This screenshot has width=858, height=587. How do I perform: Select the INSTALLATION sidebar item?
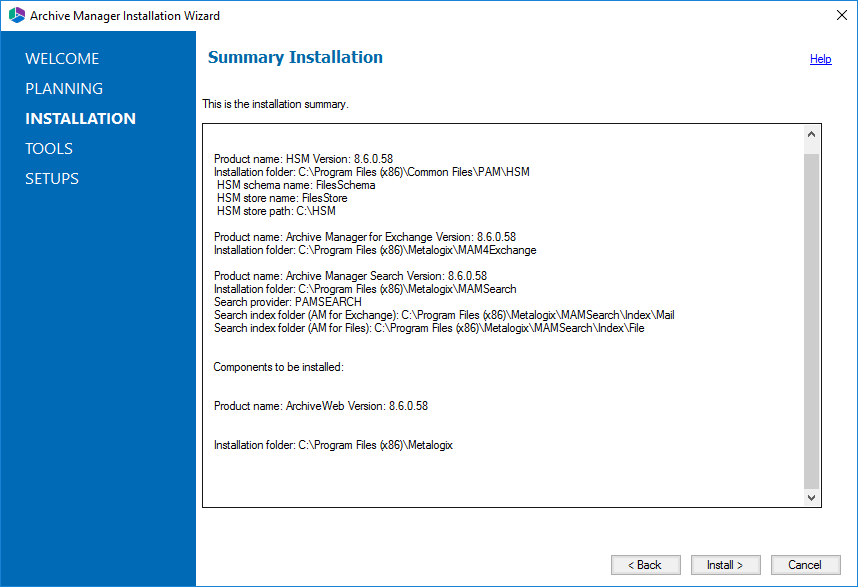pyautogui.click(x=80, y=119)
